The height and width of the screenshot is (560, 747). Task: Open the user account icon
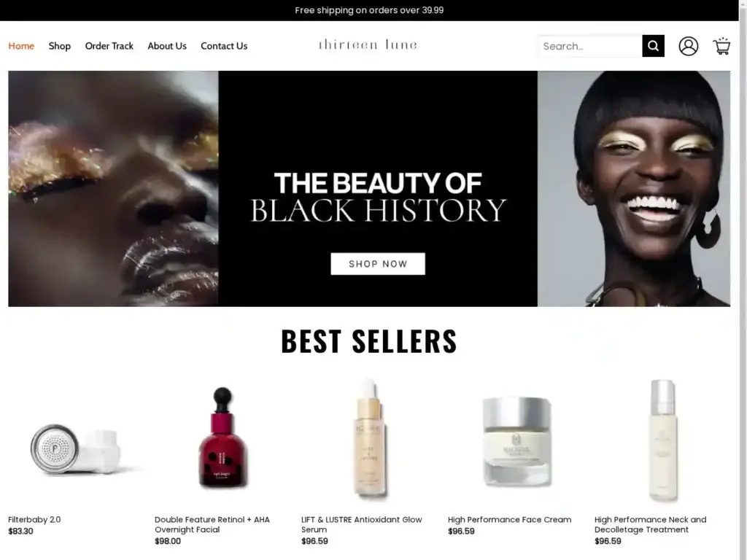[689, 46]
